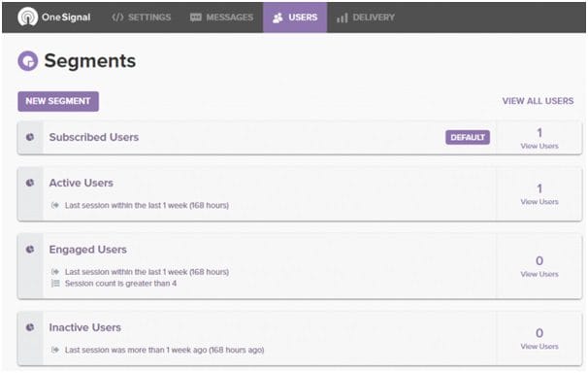Click the count 0 for Inactive Users
The width and height of the screenshot is (588, 373).
click(x=539, y=333)
